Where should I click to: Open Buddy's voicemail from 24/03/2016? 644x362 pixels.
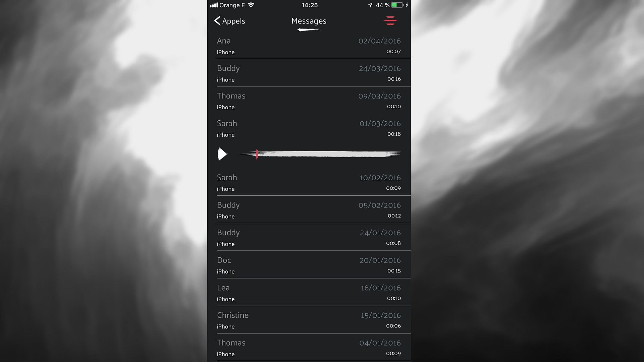click(x=309, y=73)
